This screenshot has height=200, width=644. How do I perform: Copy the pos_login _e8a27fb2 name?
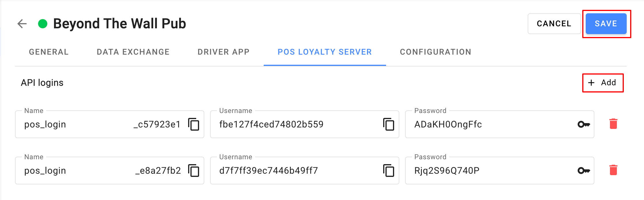point(194,171)
